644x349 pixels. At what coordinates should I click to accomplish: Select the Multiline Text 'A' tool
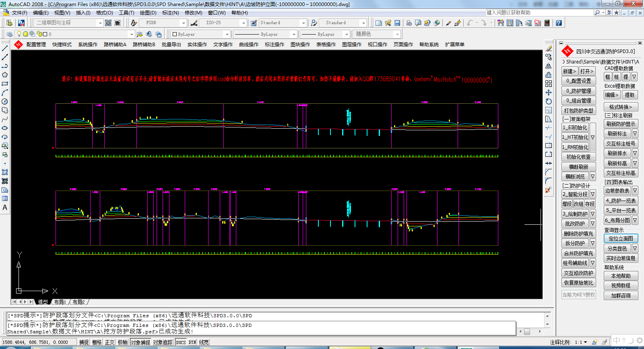pyautogui.click(x=5, y=207)
